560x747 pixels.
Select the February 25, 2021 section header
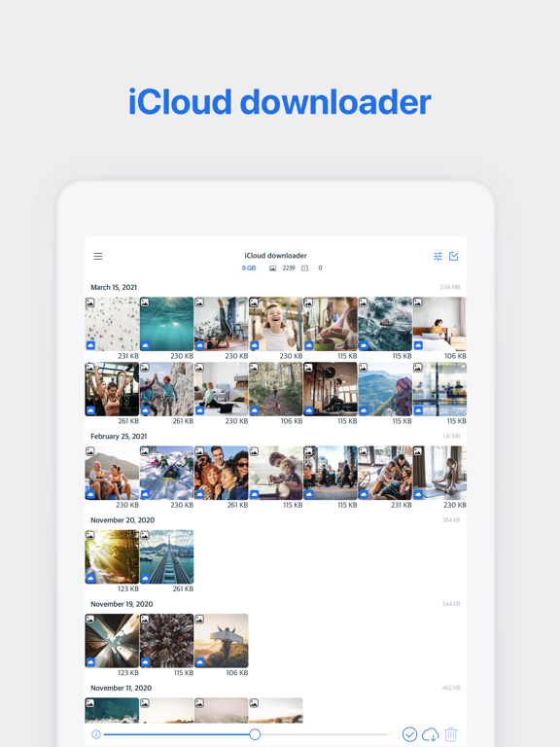coord(119,437)
